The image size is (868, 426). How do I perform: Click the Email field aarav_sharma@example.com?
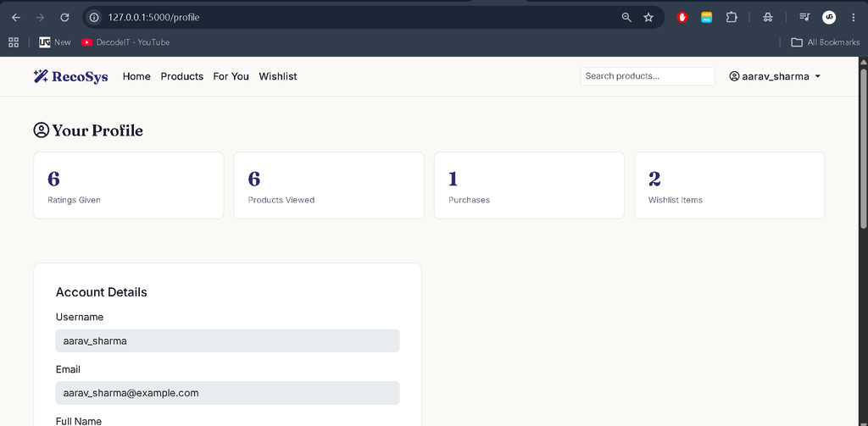tap(227, 393)
